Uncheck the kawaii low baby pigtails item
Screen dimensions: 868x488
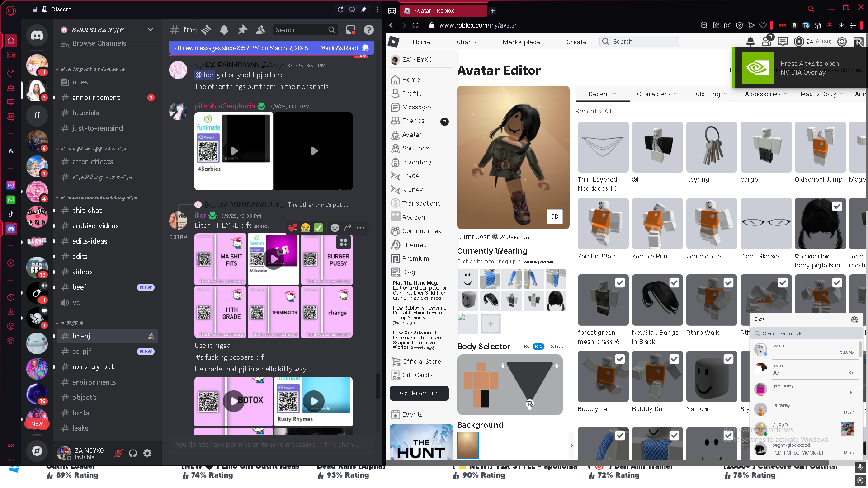837,206
